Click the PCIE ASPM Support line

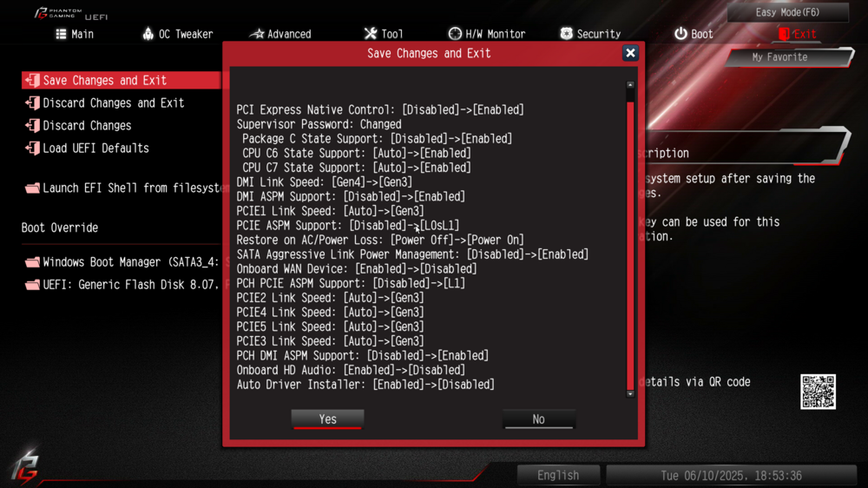pyautogui.click(x=348, y=226)
